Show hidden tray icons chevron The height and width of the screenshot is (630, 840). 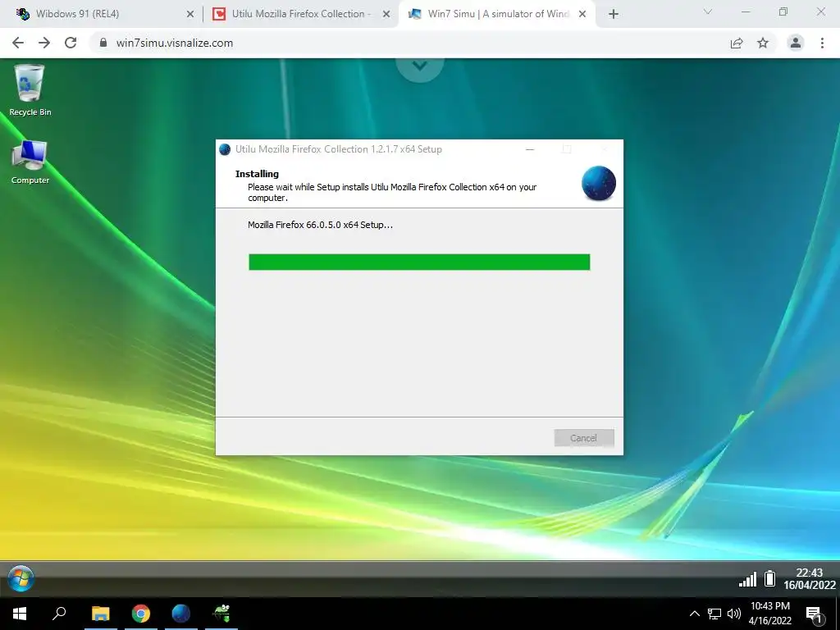coord(694,614)
